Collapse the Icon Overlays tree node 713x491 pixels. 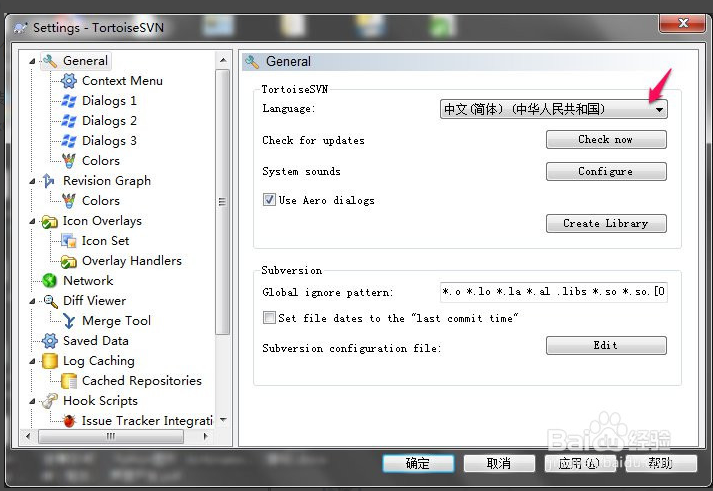point(32,221)
